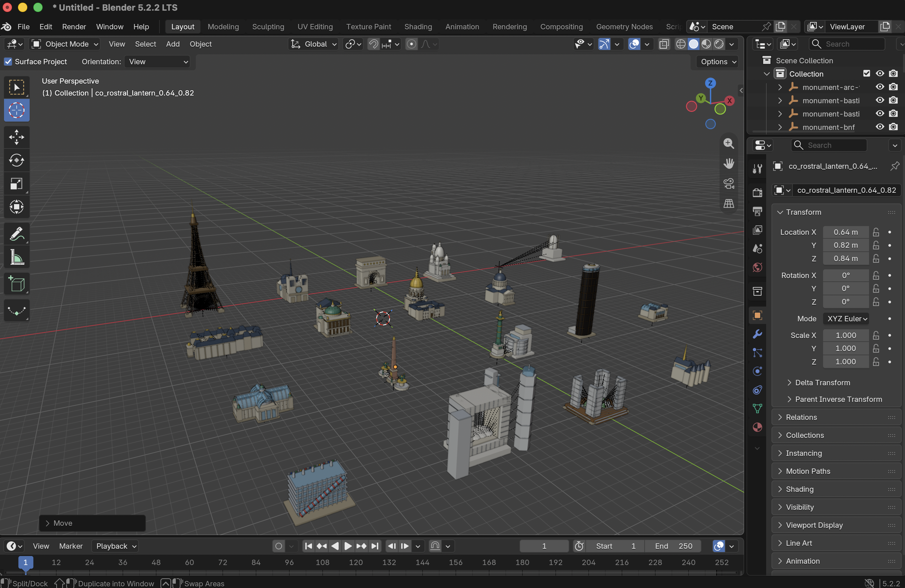Click the Zoom viewport magnifier icon

coord(729,144)
